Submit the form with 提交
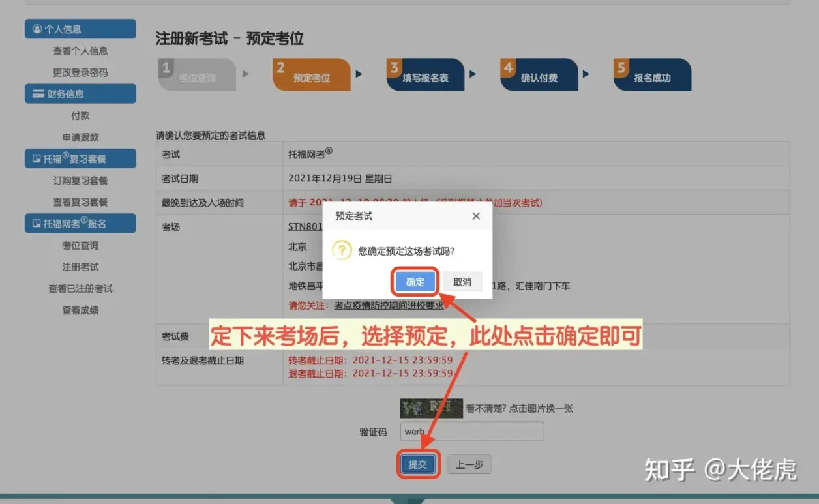 pos(418,464)
